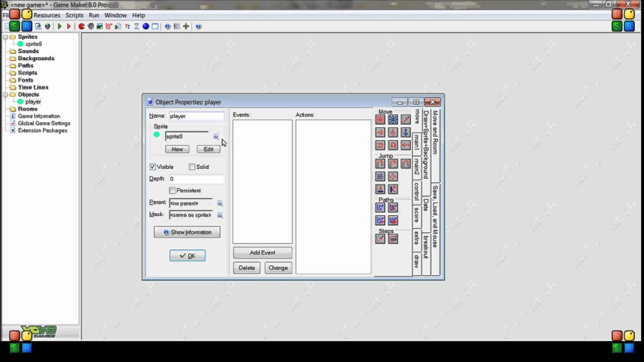
Task: Select the Bounce action icon
Action: pyautogui.click(x=393, y=190)
